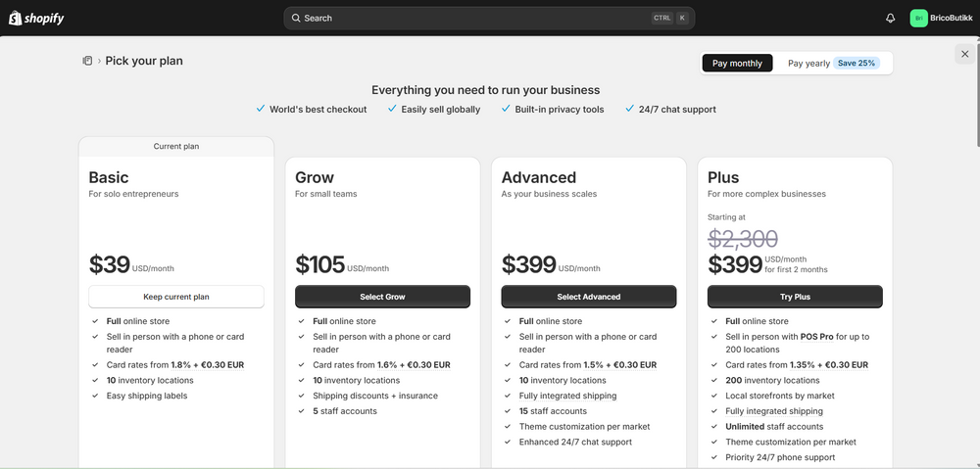
Task: Click the Save 25% badge
Action: [857, 64]
